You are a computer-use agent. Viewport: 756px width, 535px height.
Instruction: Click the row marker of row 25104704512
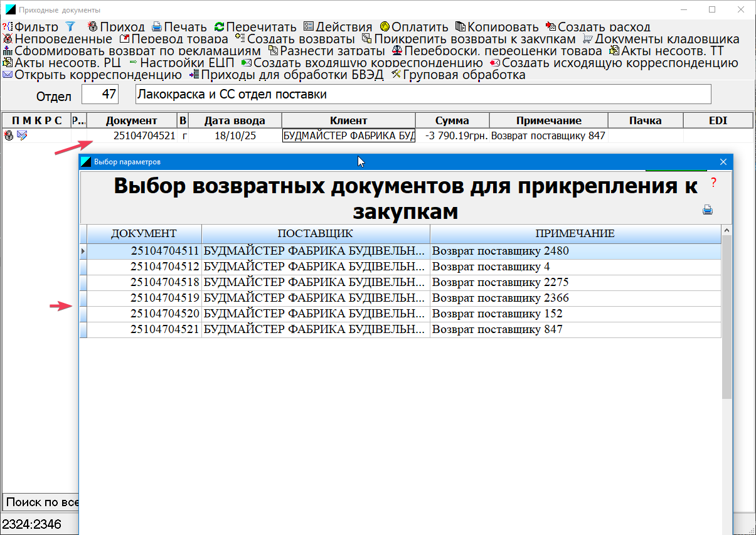pyautogui.click(x=83, y=267)
